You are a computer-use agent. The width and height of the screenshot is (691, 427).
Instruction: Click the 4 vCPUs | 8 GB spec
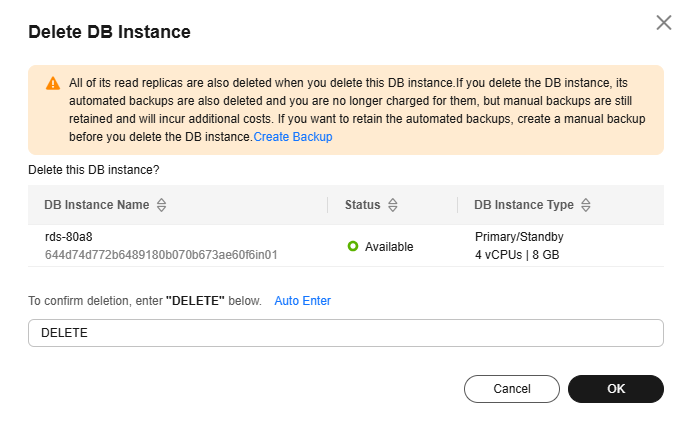(517, 255)
